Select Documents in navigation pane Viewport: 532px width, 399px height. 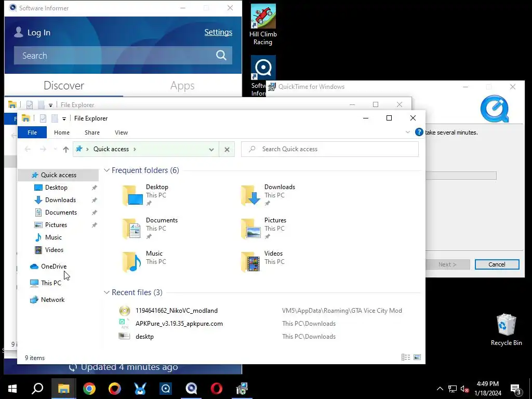point(61,212)
